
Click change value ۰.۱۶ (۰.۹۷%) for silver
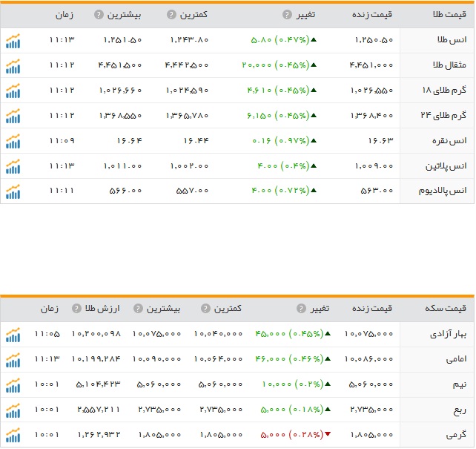coord(280,141)
